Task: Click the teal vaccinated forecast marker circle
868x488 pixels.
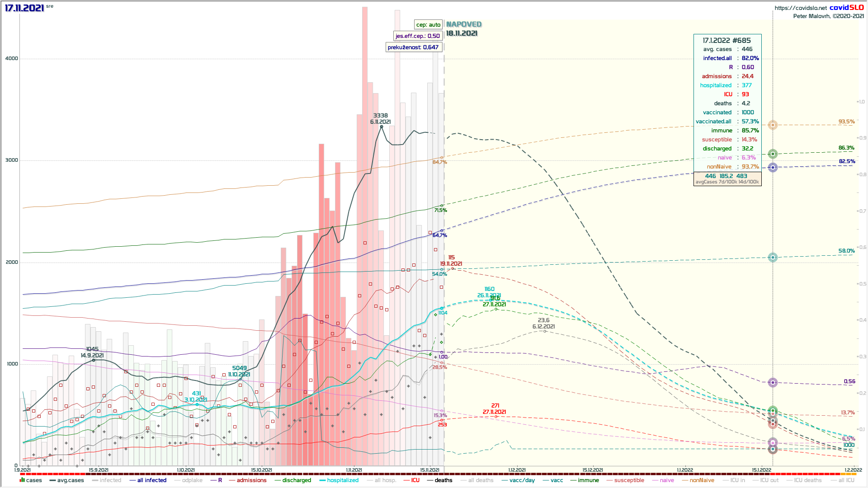Action: coord(773,258)
